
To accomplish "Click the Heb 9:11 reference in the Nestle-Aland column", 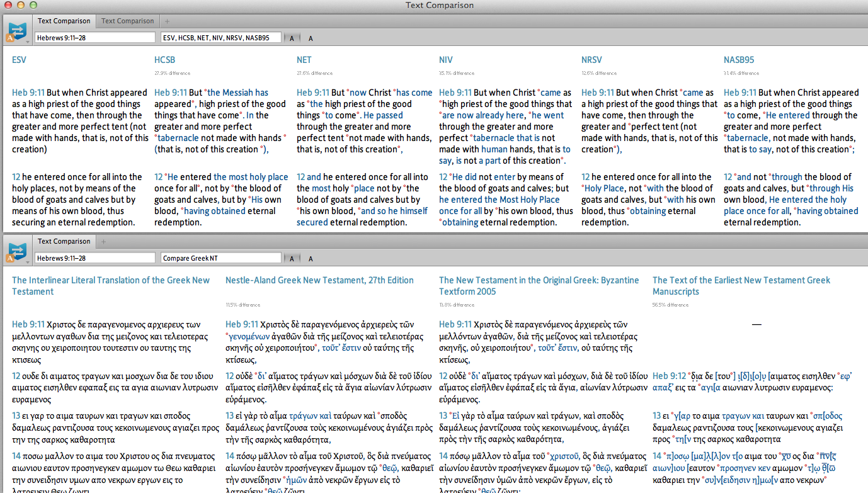I will point(242,324).
